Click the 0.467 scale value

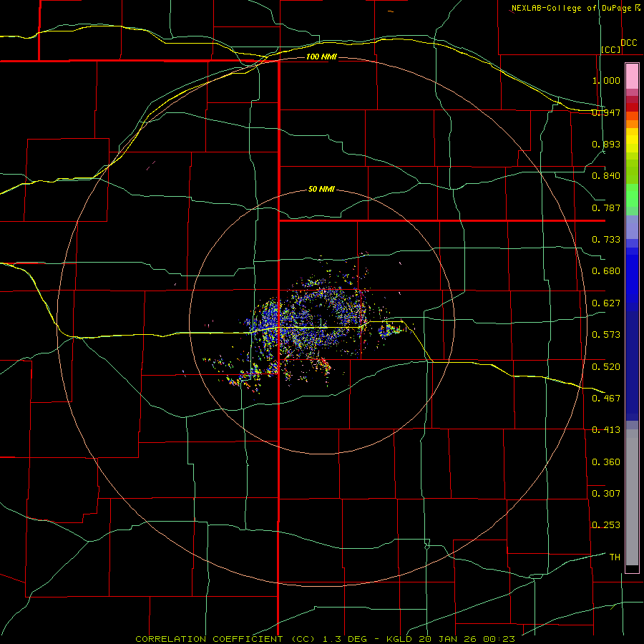coord(606,398)
